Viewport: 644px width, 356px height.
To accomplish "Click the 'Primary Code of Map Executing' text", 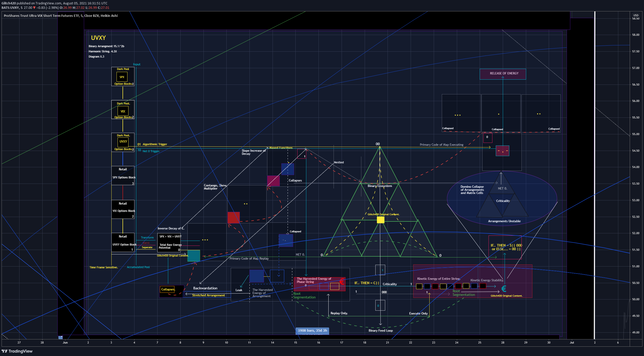I will click(x=442, y=145).
